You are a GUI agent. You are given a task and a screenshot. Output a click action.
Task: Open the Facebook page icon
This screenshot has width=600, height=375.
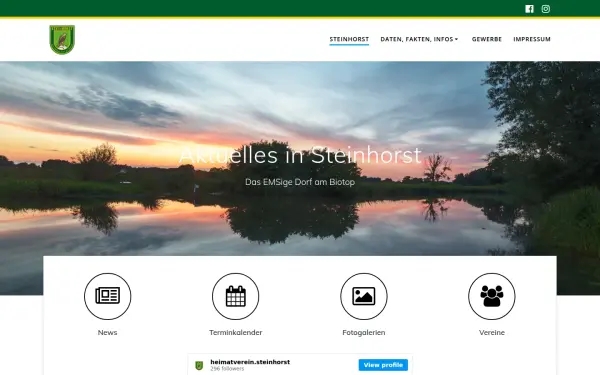pyautogui.click(x=529, y=9)
